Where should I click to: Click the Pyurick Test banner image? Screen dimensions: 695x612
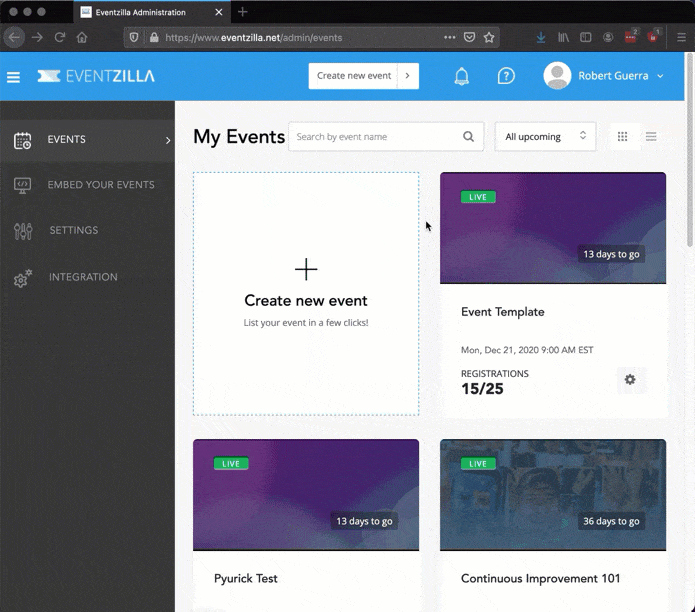pos(306,495)
